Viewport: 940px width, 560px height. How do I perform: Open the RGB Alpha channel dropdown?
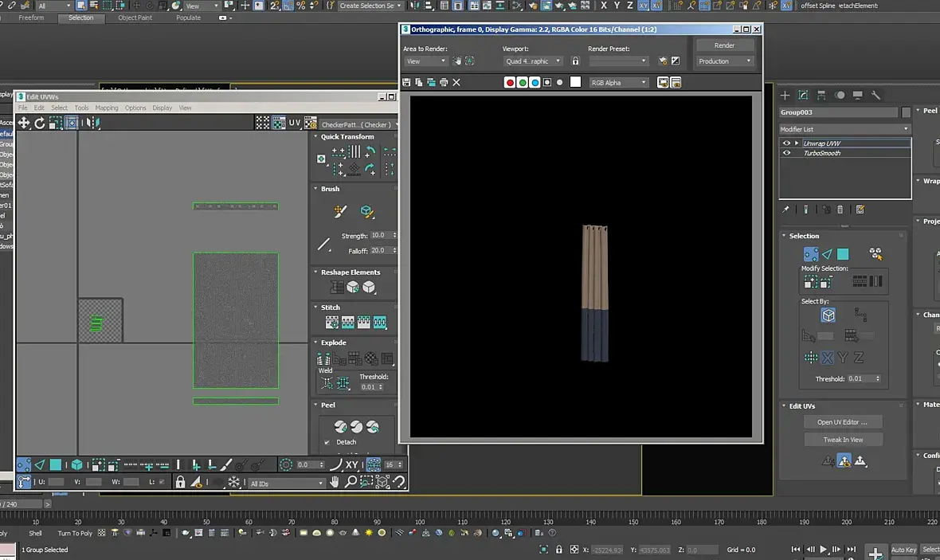coord(618,82)
